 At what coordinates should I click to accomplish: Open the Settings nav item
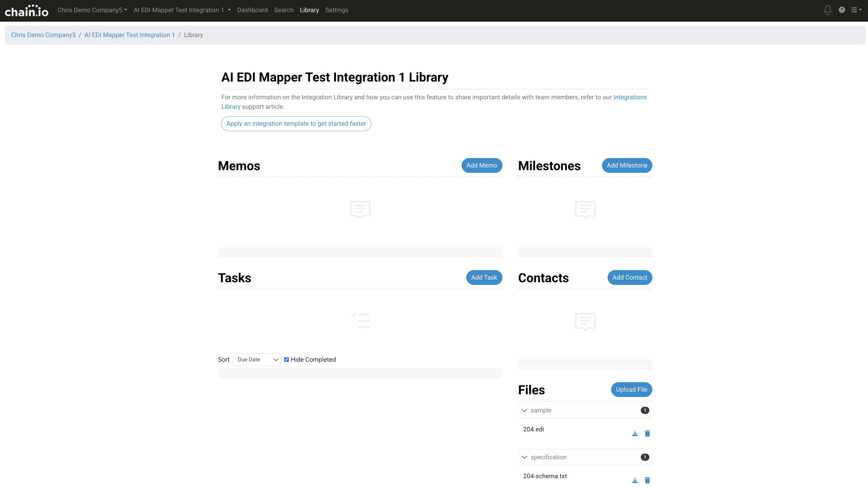click(336, 10)
